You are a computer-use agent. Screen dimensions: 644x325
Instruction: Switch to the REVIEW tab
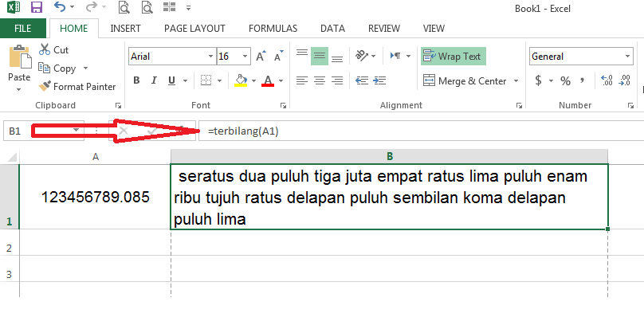click(384, 29)
